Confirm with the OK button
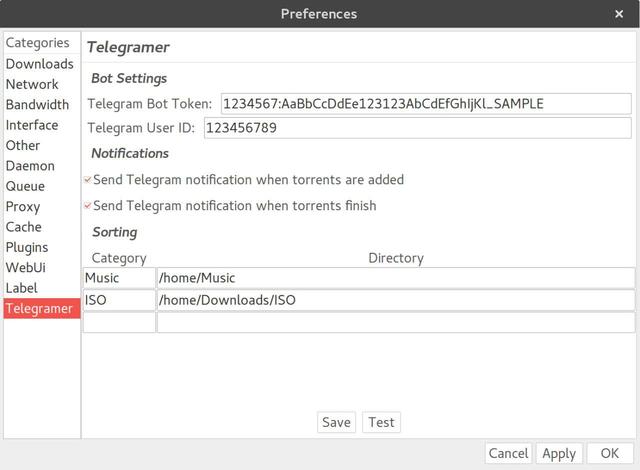This screenshot has width=640, height=470. tap(610, 454)
